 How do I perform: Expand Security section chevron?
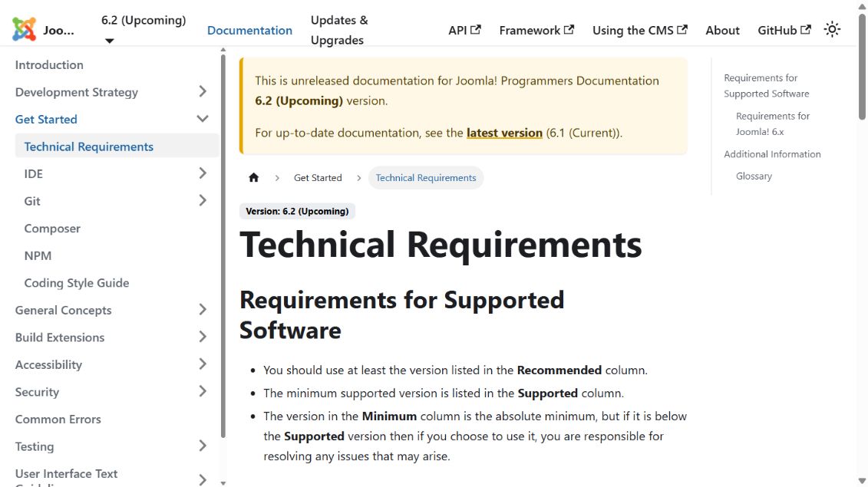(x=203, y=391)
